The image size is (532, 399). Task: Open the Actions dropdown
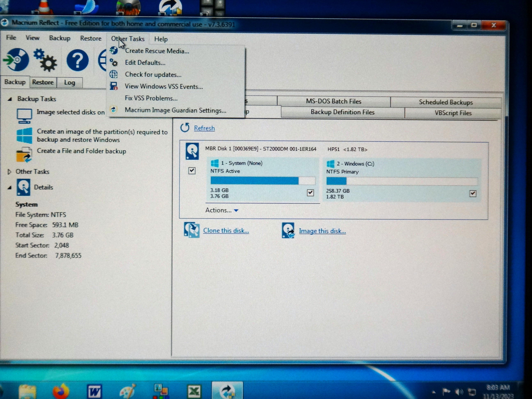pyautogui.click(x=222, y=210)
